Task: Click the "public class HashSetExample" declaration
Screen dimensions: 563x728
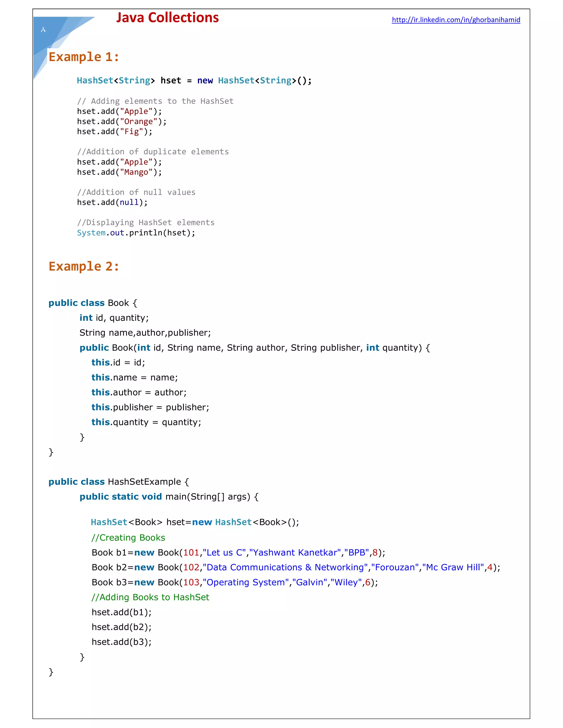Action: point(119,482)
